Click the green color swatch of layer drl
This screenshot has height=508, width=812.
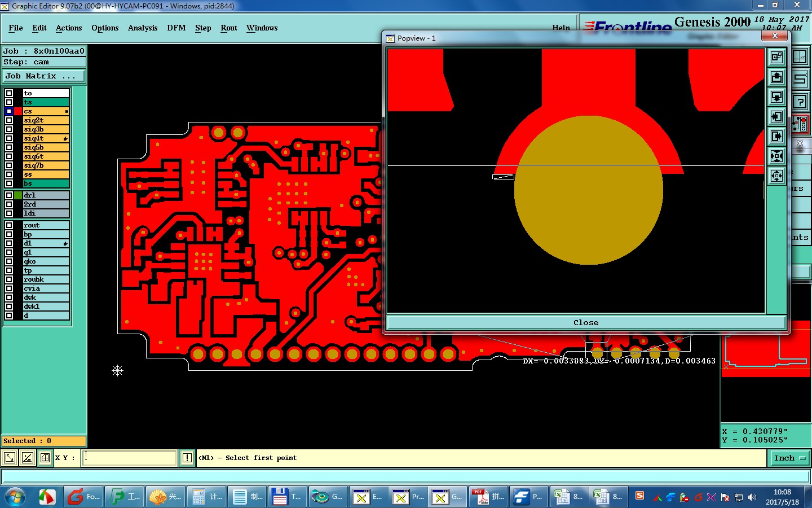tap(18, 195)
